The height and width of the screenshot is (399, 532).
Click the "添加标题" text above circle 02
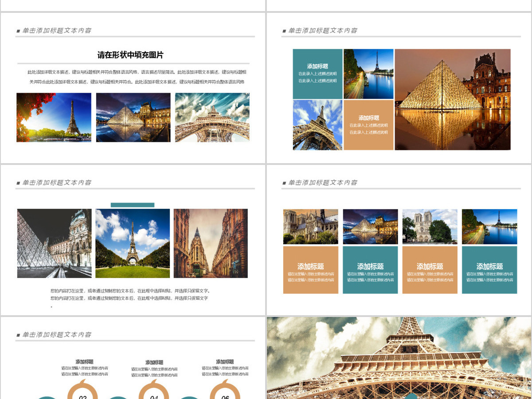[84, 362]
